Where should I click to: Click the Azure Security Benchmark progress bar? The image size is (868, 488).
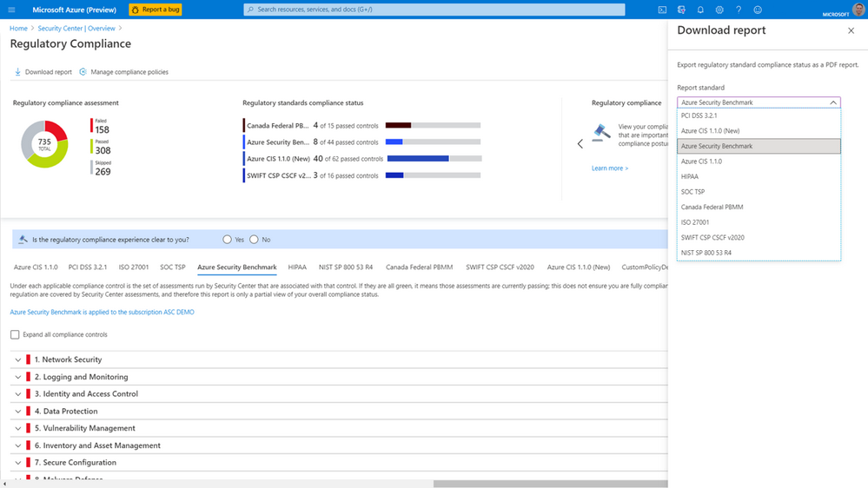[x=433, y=142]
